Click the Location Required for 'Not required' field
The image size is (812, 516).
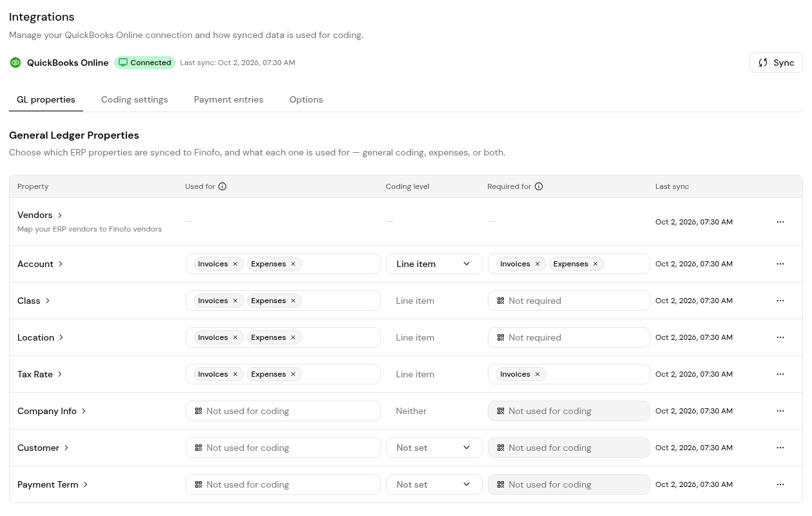(x=569, y=337)
